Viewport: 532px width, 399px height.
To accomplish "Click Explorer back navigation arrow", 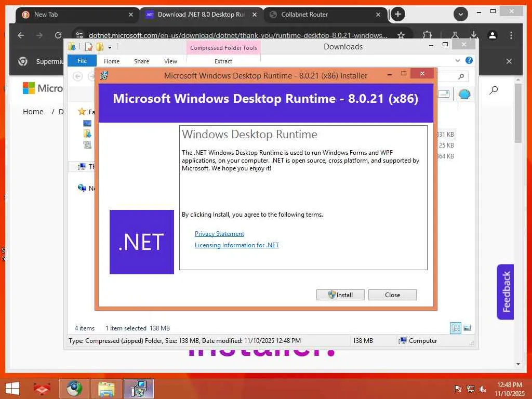I will tap(78, 76).
